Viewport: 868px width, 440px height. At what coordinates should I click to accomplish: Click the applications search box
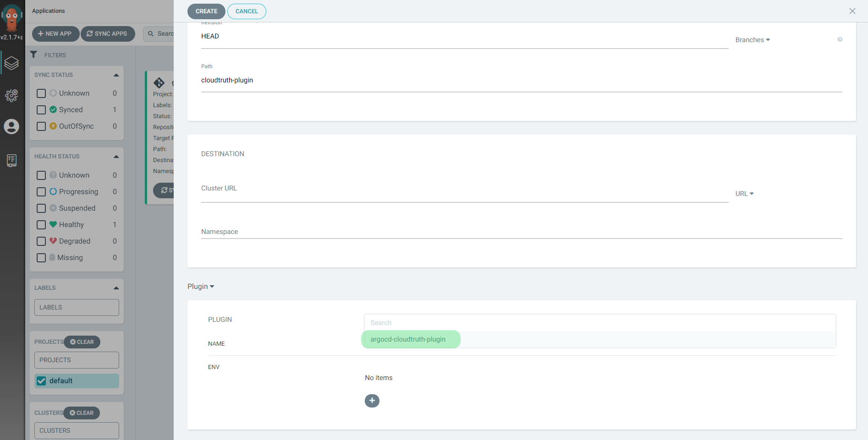(x=159, y=34)
